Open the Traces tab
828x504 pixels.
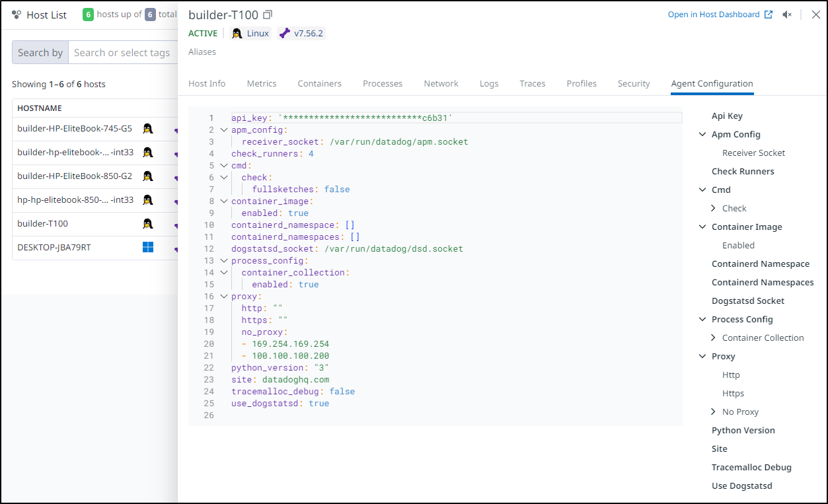pos(533,84)
